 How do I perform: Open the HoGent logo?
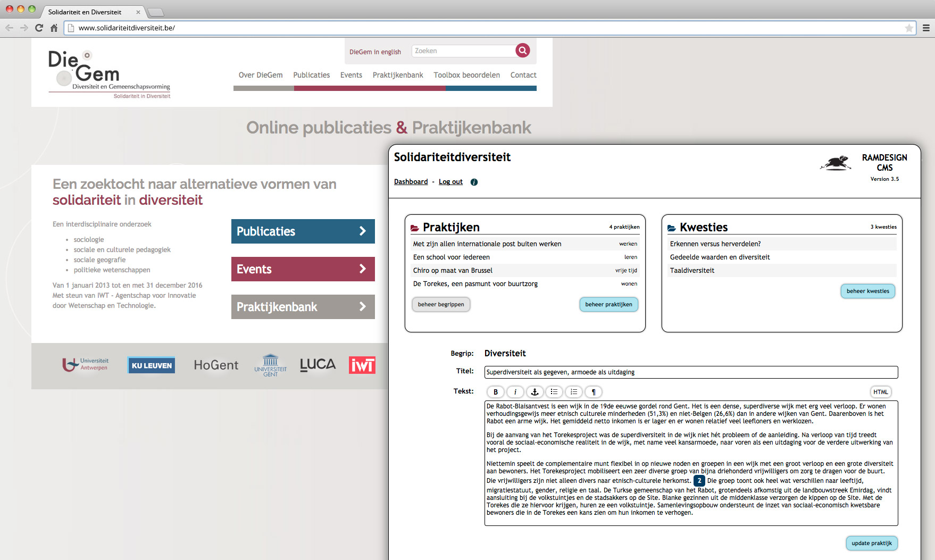pyautogui.click(x=216, y=365)
